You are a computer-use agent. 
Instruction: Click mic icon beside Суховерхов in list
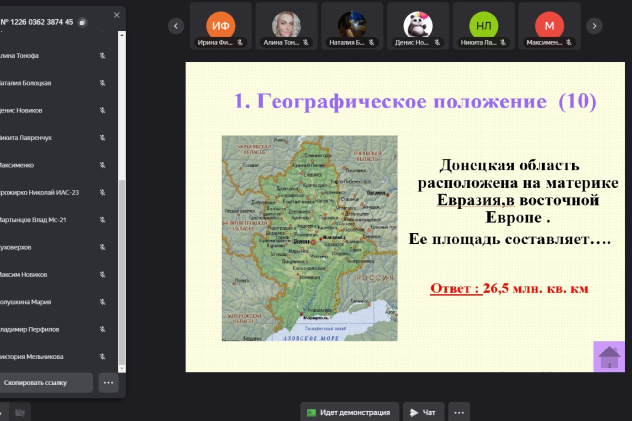coord(102,247)
